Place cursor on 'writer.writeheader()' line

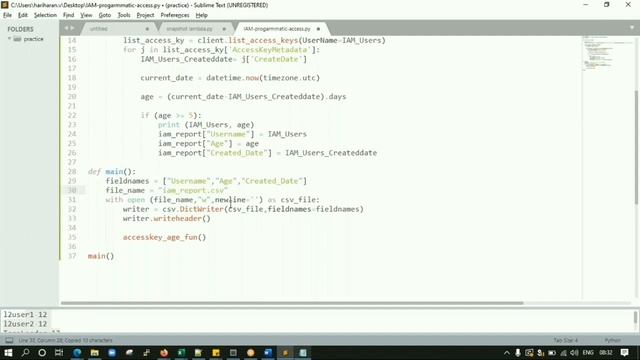[x=167, y=218]
